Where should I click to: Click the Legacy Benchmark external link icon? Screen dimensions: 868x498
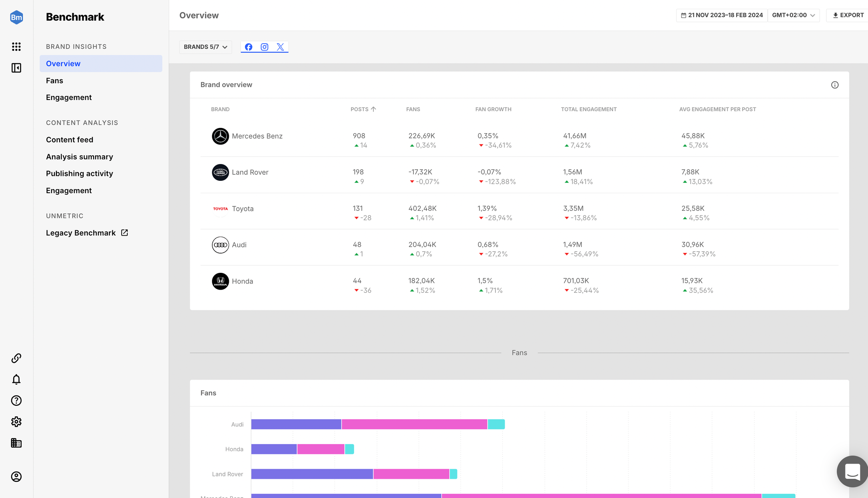click(124, 233)
